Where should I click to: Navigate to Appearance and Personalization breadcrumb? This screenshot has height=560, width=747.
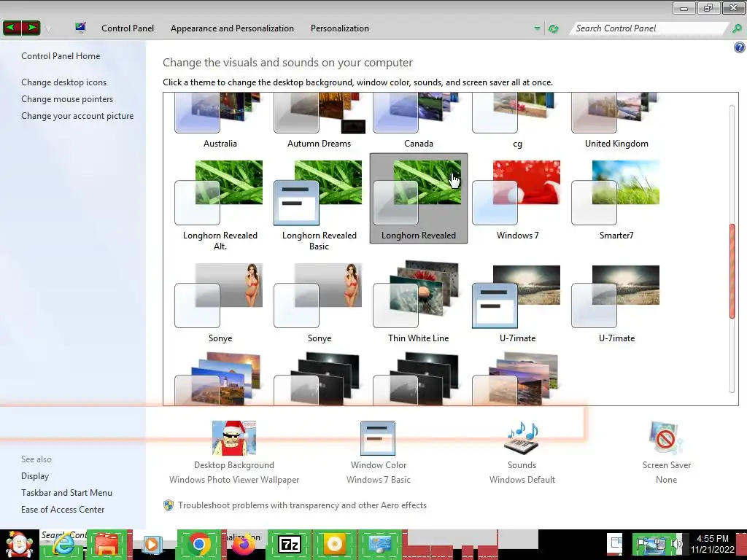(232, 28)
